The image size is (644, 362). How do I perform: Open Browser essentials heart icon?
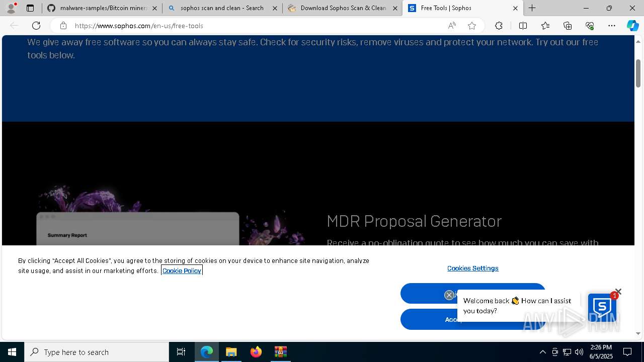tap(590, 26)
